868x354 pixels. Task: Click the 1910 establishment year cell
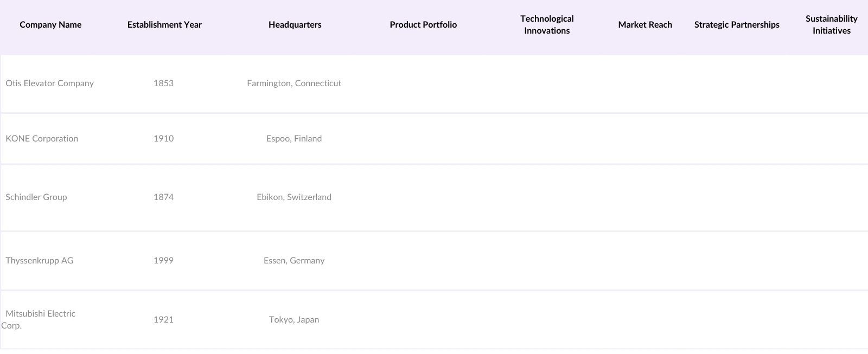click(163, 139)
